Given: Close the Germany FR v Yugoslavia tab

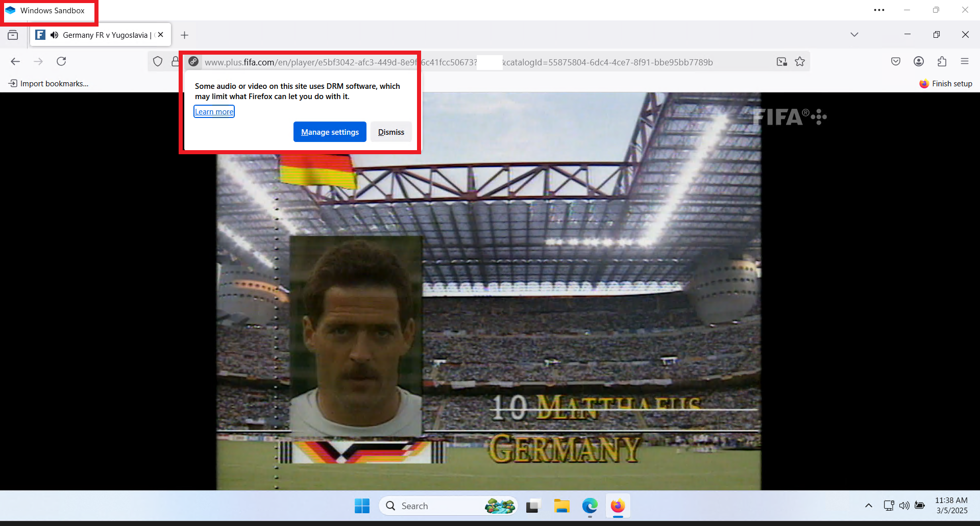Looking at the screenshot, I should click(x=161, y=35).
